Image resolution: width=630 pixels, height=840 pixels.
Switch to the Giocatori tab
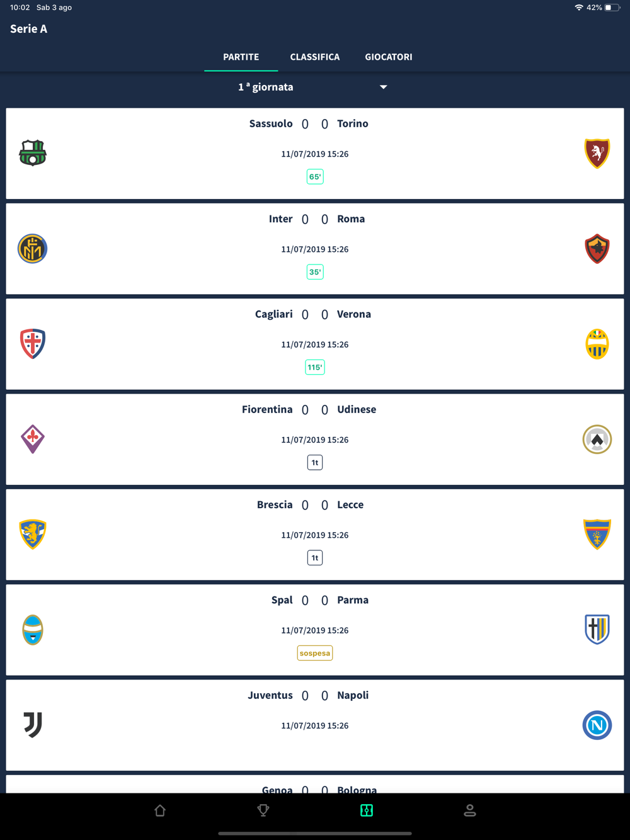[389, 57]
